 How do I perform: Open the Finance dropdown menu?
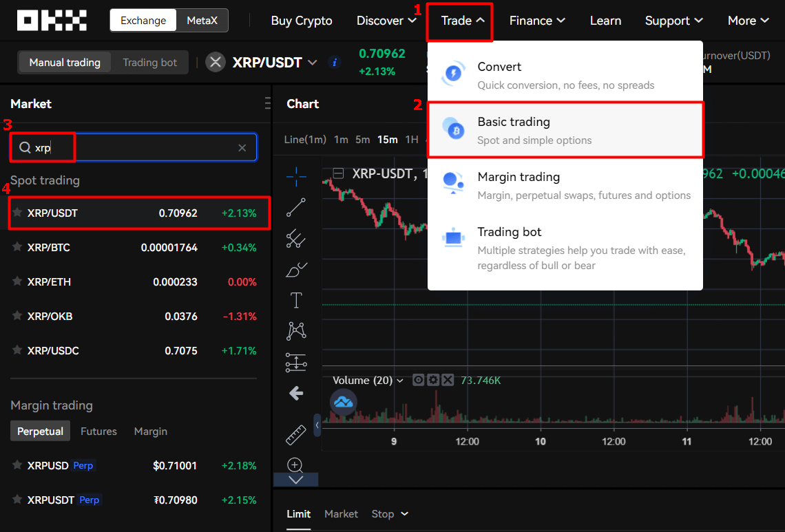[x=537, y=21]
